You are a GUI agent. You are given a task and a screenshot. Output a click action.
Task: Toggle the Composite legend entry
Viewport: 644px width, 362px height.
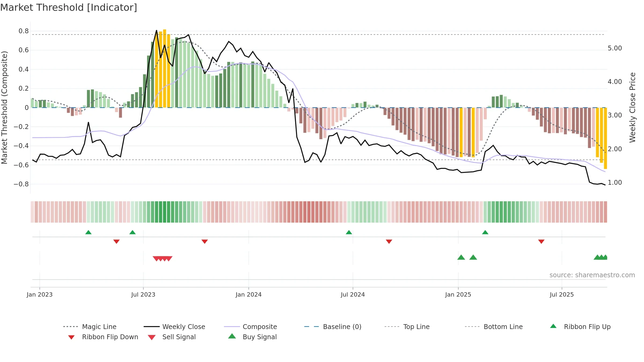click(250, 327)
